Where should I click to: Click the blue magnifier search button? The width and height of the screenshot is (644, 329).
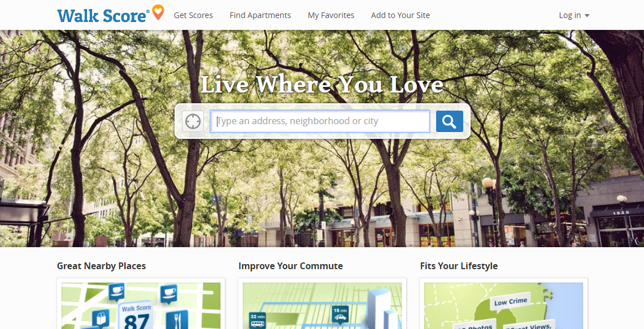point(449,121)
